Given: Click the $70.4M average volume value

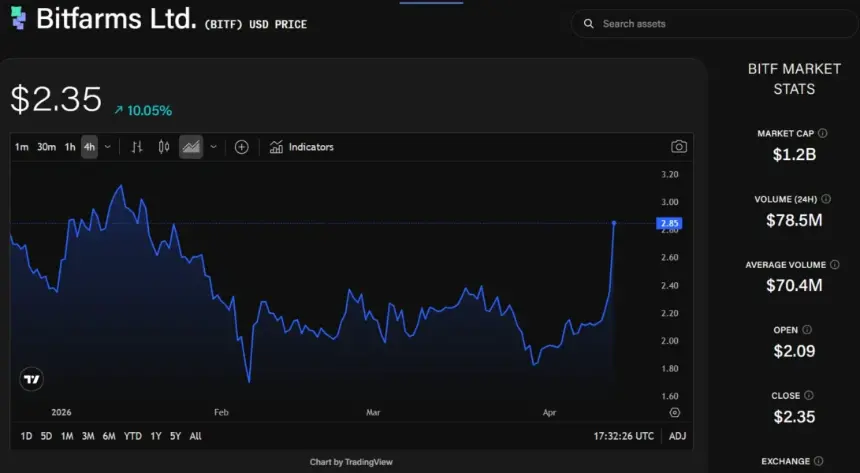Looking at the screenshot, I should tap(794, 285).
